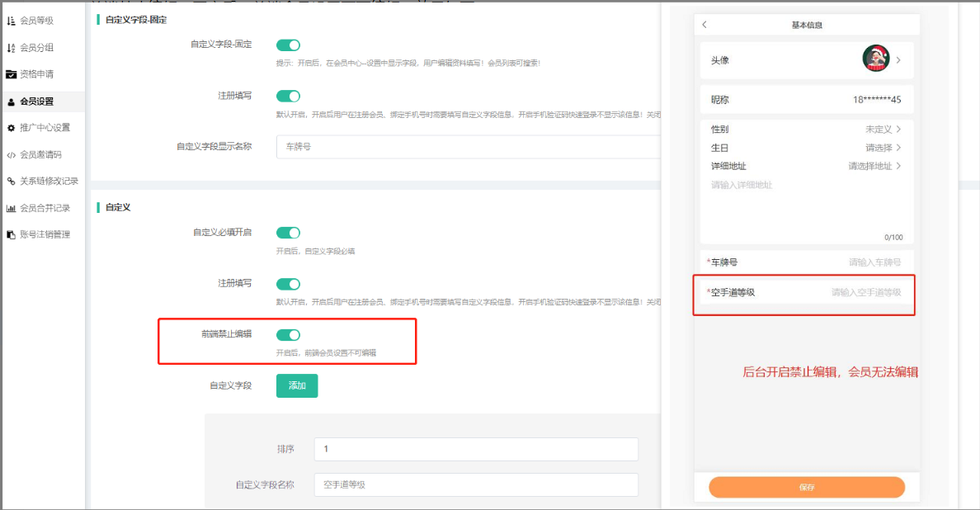The image size is (980, 510).
Task: Click the 会员等级 sidebar icon
Action: click(12, 21)
